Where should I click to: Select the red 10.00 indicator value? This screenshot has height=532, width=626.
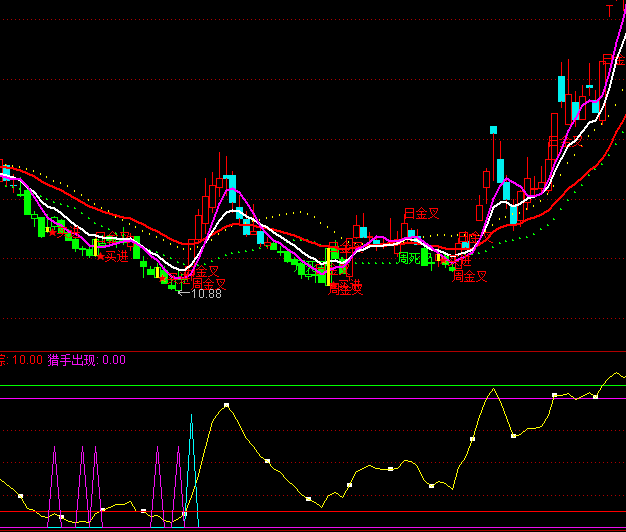[x=27, y=360]
